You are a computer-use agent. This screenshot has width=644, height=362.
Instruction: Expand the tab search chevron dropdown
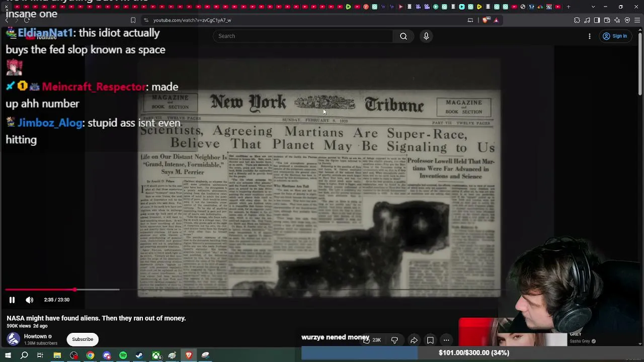[593, 7]
